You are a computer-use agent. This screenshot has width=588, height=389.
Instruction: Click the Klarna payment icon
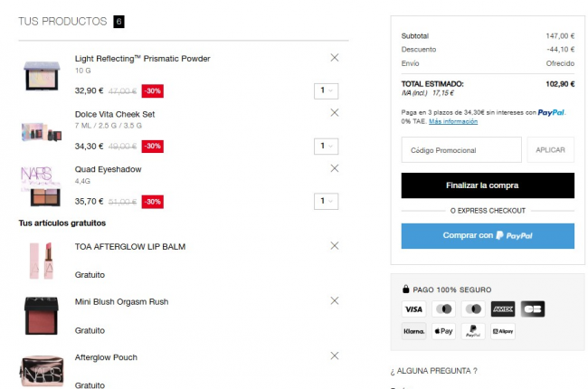(x=413, y=332)
